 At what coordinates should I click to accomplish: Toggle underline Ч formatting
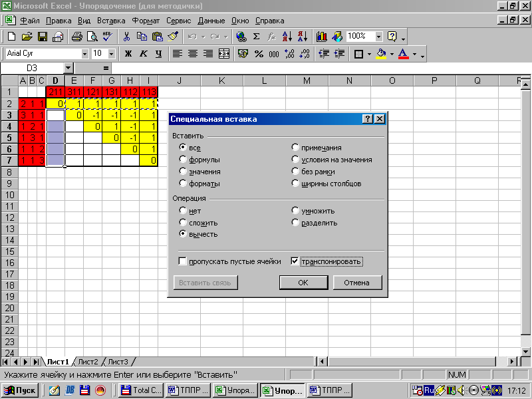tap(158, 54)
